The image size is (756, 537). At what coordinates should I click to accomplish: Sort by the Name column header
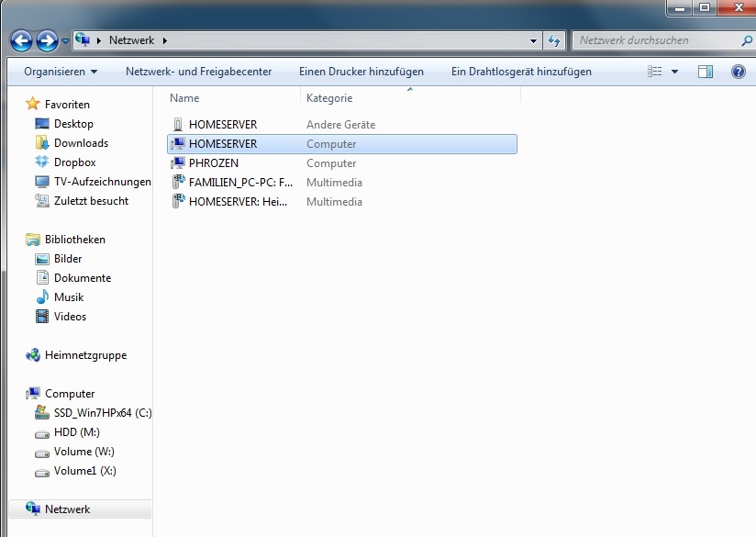[x=184, y=98]
